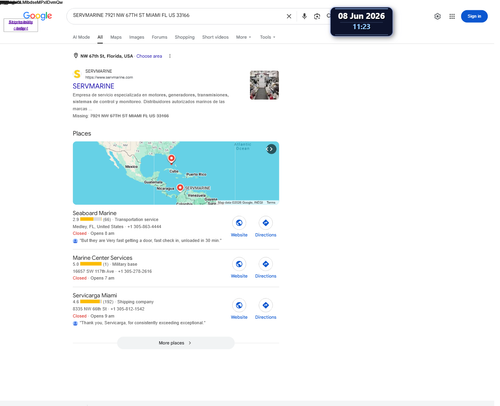Viewport: 500px width, 406px height.
Task: Open the three-dot options next to Choose area
Action: click(170, 56)
